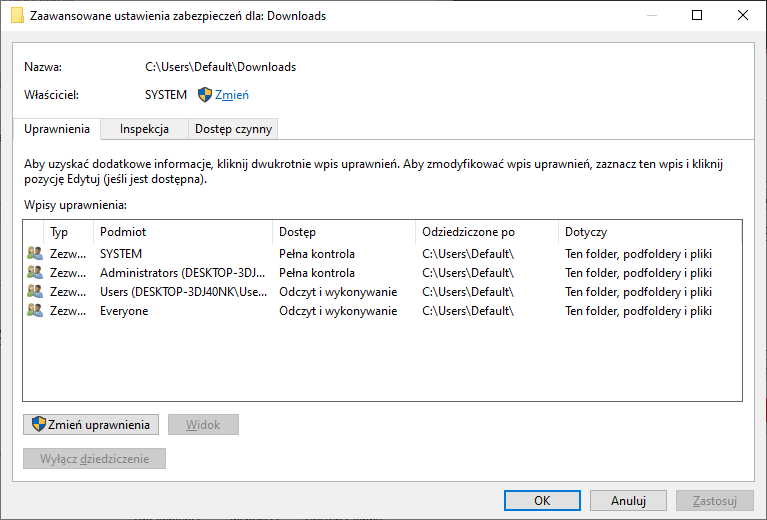Click Ten folder, podfoldery i pliki in Users row
This screenshot has height=520, width=767.
tap(638, 292)
